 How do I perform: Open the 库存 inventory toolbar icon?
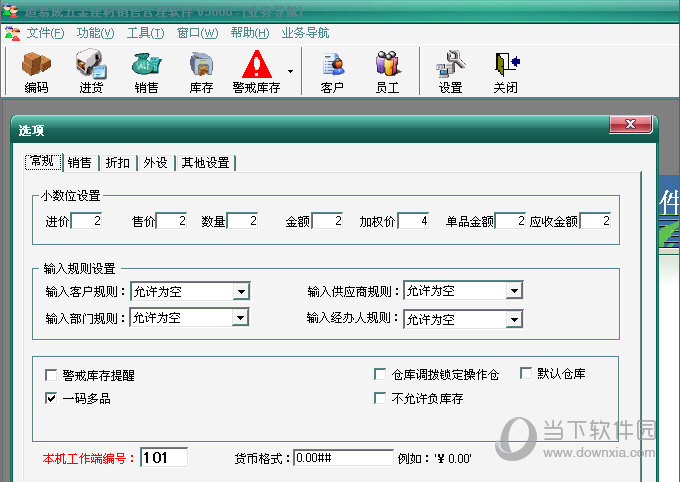201,72
